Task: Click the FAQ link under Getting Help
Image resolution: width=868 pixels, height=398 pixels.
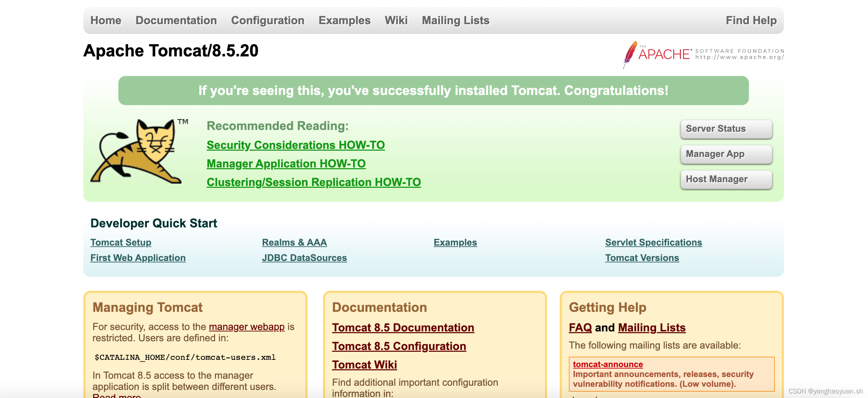Action: [580, 328]
